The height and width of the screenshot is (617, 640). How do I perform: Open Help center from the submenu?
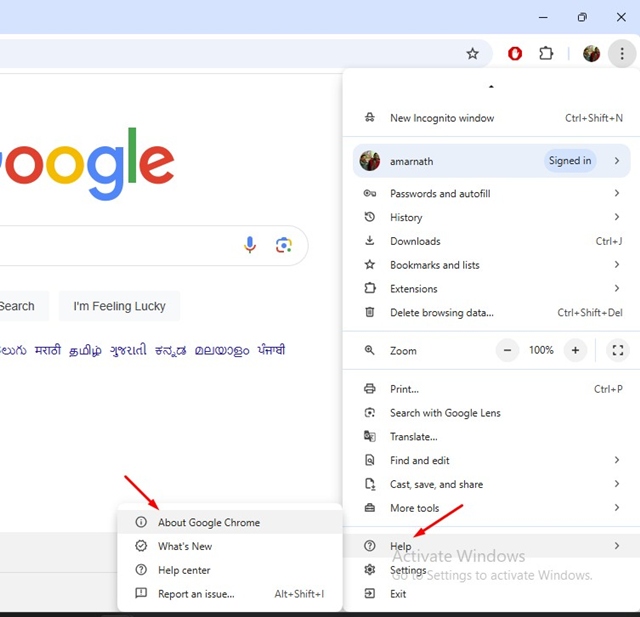(x=229, y=570)
